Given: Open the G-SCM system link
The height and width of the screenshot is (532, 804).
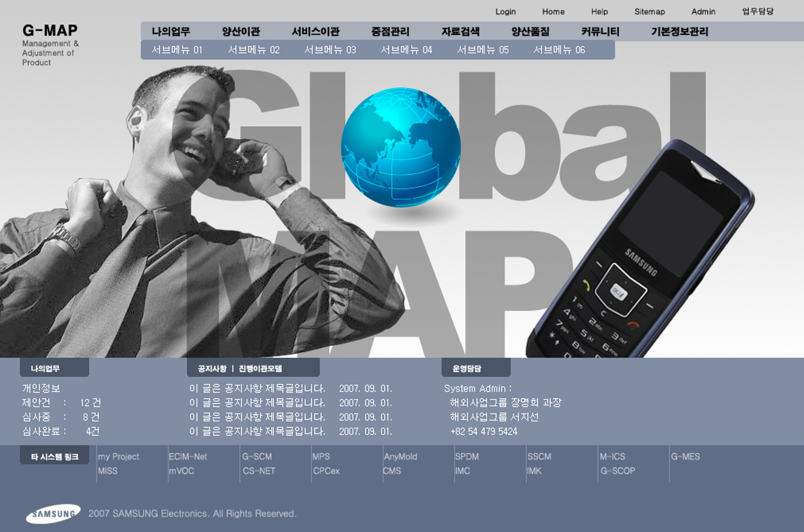Looking at the screenshot, I should 257,457.
